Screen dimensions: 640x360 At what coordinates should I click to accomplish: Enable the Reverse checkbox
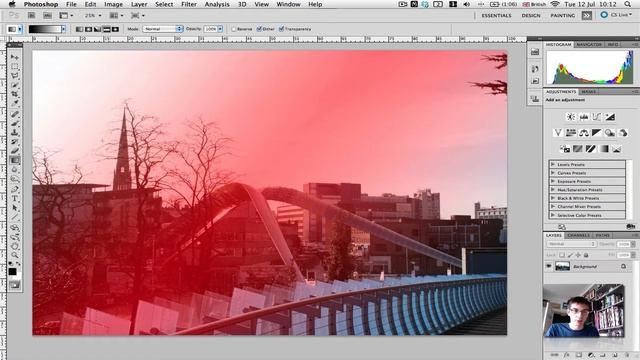click(x=234, y=29)
